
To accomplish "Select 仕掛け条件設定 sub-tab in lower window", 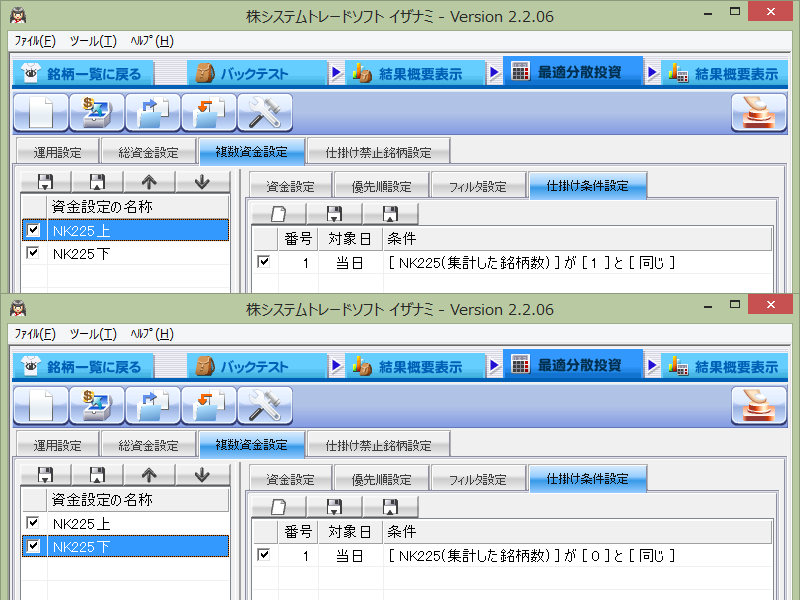I will pyautogui.click(x=588, y=479).
